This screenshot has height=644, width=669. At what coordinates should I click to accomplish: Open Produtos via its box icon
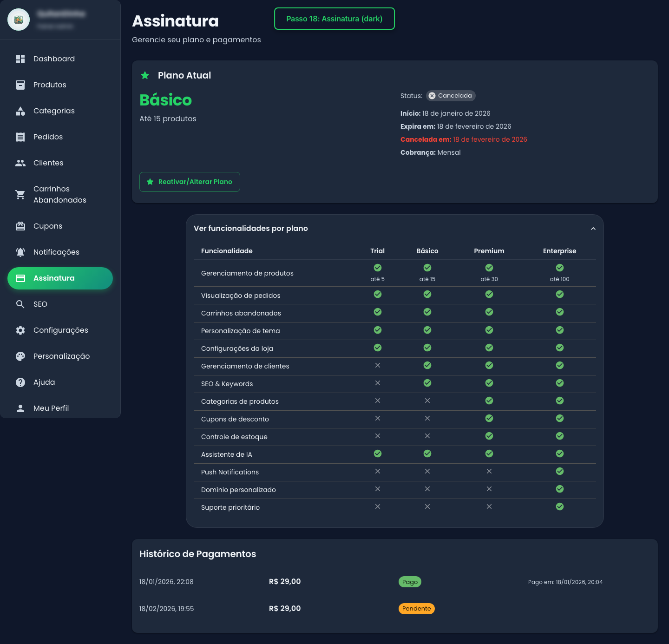pos(20,85)
